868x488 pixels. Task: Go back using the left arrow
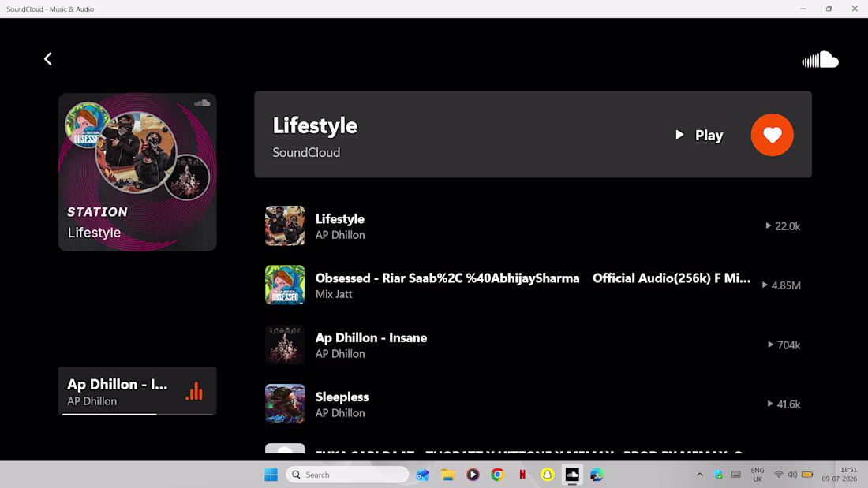(47, 58)
